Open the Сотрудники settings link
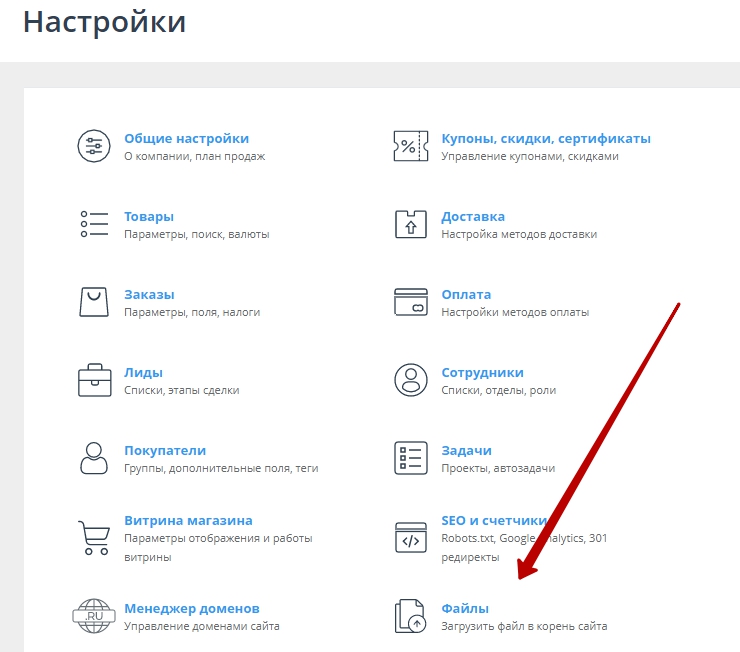This screenshot has width=740, height=652. pyautogui.click(x=482, y=373)
